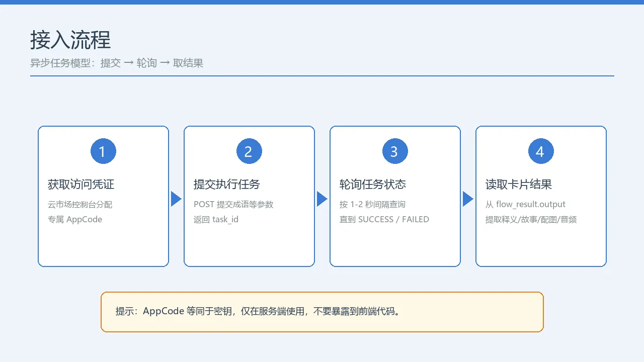Click the arrow between steps 2 and 3
This screenshot has height=362, width=644.
click(322, 199)
